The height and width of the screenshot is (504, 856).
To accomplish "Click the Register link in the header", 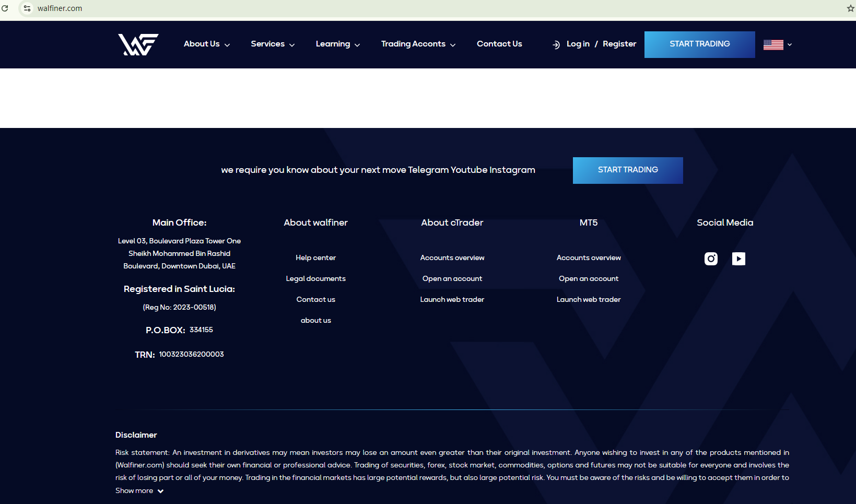I will [x=619, y=44].
